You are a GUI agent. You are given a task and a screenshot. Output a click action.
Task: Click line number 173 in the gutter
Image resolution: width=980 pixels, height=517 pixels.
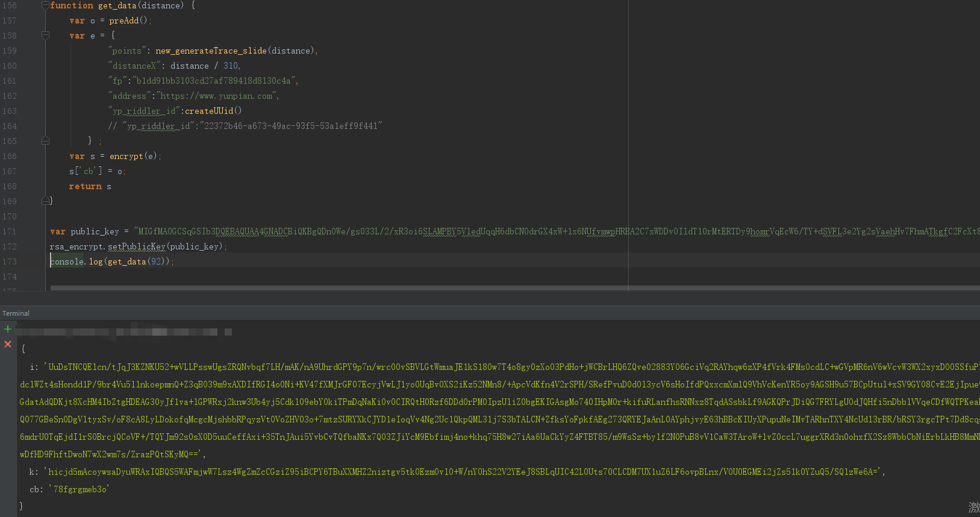[10, 262]
